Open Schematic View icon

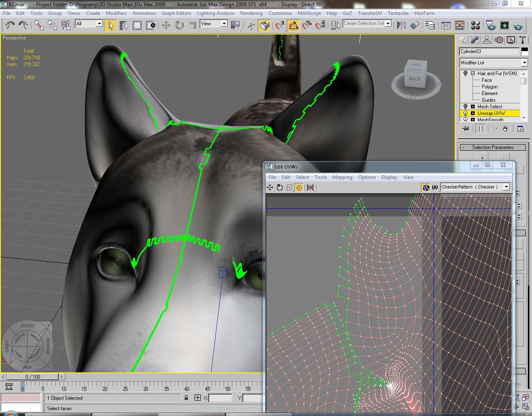tap(460, 25)
